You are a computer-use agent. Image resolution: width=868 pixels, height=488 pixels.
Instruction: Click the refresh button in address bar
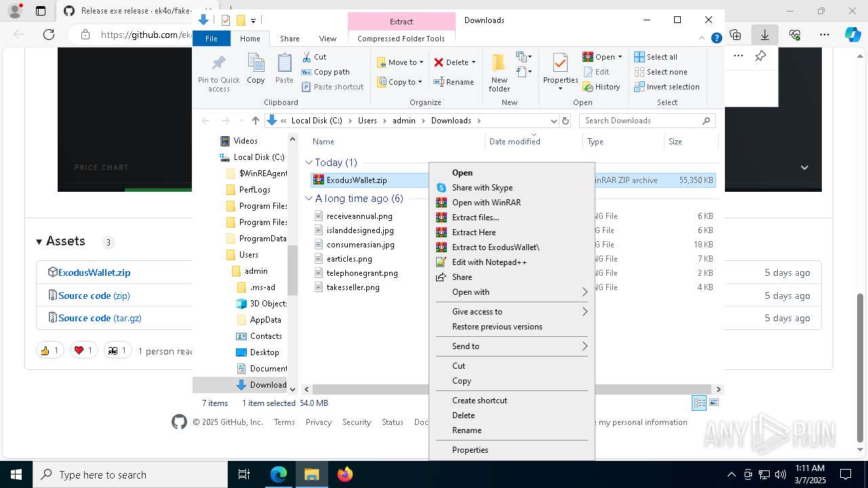(x=566, y=121)
